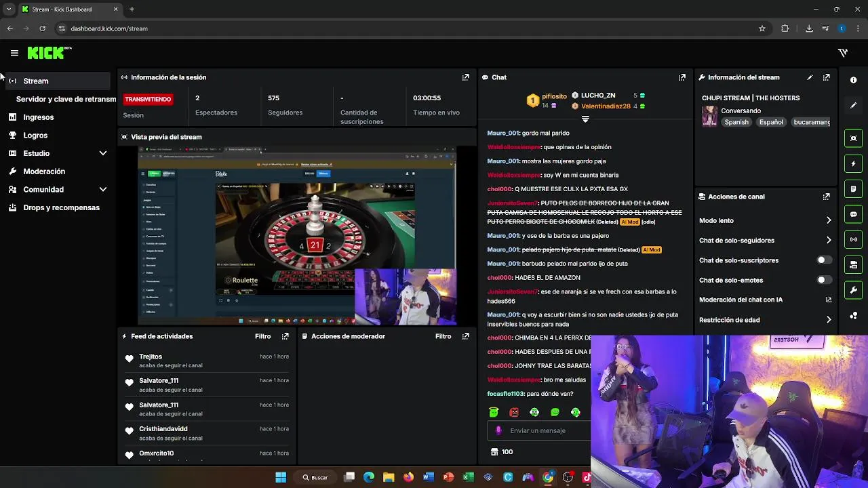Select the red angry emote

(x=514, y=412)
